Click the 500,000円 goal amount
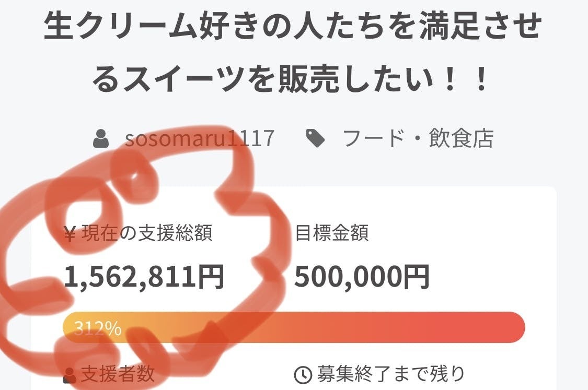588x390 pixels. (362, 277)
